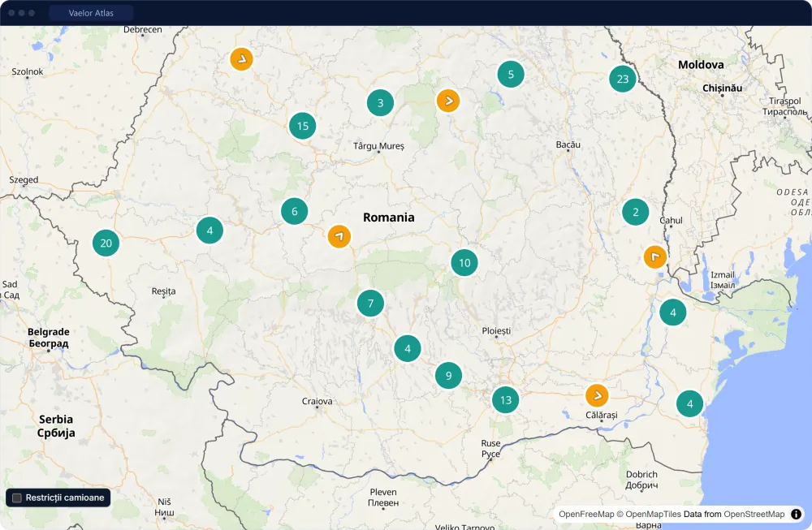Viewport: 812px width, 530px height.
Task: Click the Ploiești city label
Action: pos(496,330)
